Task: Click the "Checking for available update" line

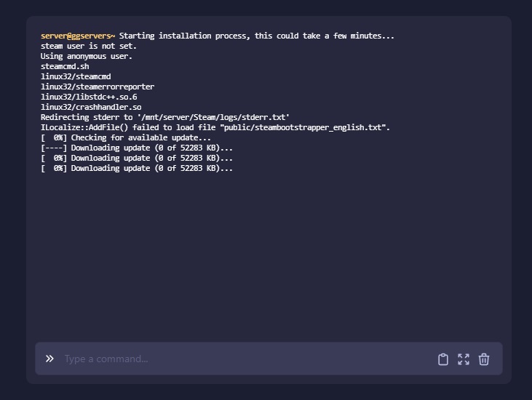Action: tap(126, 137)
